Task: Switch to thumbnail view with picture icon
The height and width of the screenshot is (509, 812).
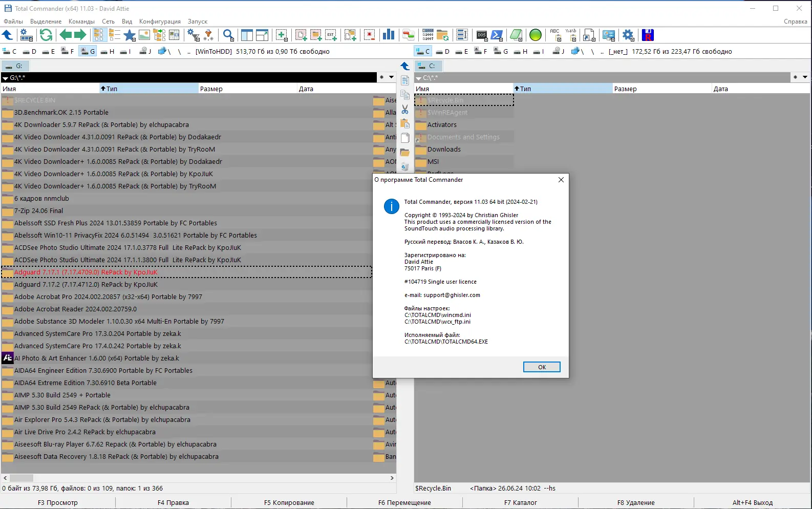Action: (144, 35)
